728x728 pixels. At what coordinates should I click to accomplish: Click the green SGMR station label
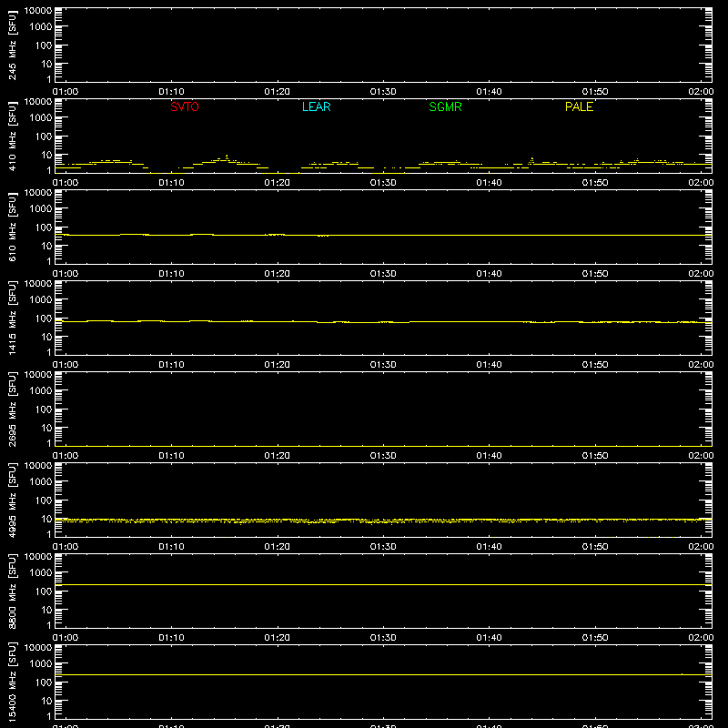(x=445, y=106)
